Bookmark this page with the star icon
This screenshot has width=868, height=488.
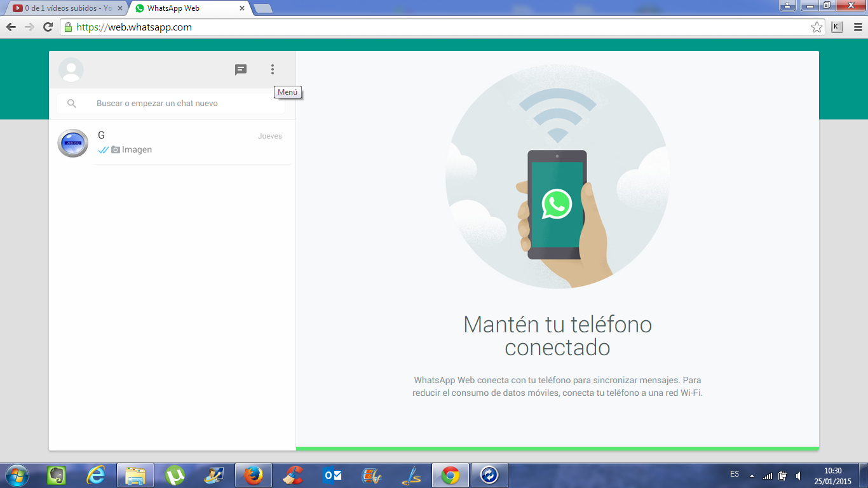click(x=817, y=27)
